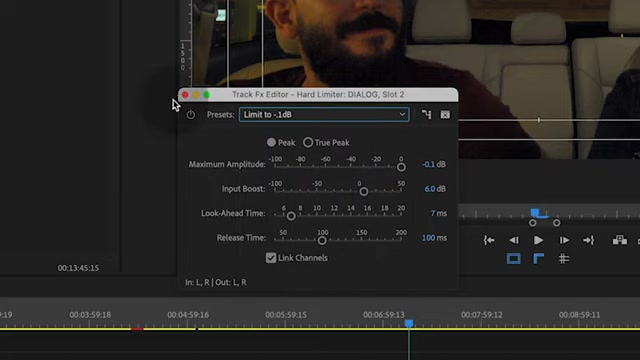Image resolution: width=640 pixels, height=360 pixels.
Task: Click timeline ruler at 00:05:59:15
Action: (x=286, y=315)
